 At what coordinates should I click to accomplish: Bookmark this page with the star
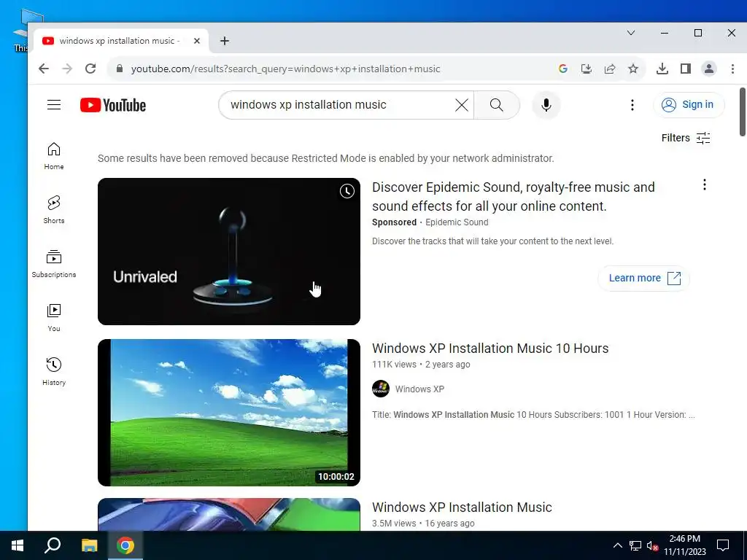point(633,69)
